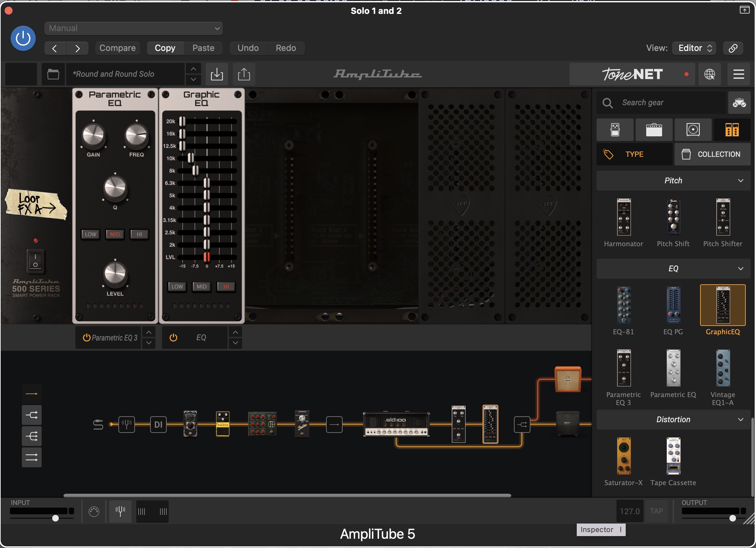Screen dimensions: 756x548
Task: Go to next preset arrow
Action: coord(77,48)
